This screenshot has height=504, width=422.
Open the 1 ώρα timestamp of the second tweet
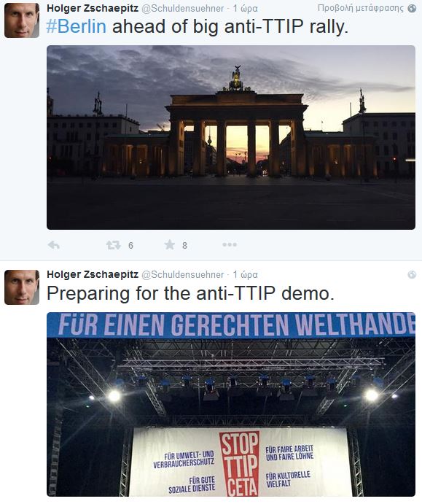click(245, 275)
